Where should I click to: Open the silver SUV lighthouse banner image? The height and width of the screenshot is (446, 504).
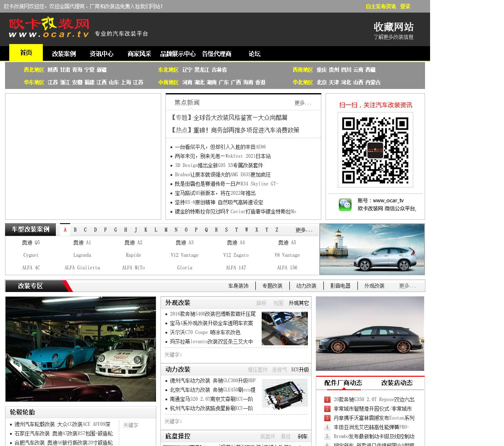tap(372, 249)
